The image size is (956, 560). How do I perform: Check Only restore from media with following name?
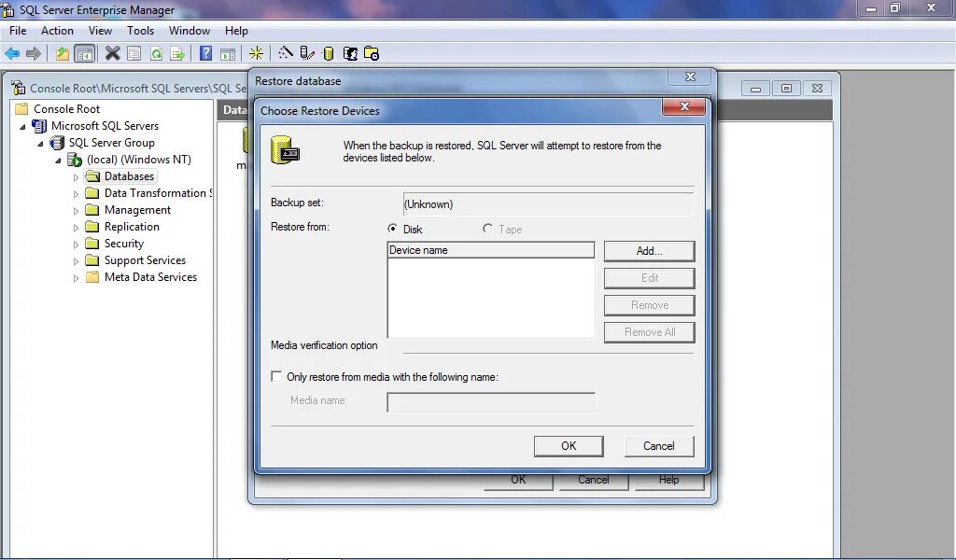[276, 376]
